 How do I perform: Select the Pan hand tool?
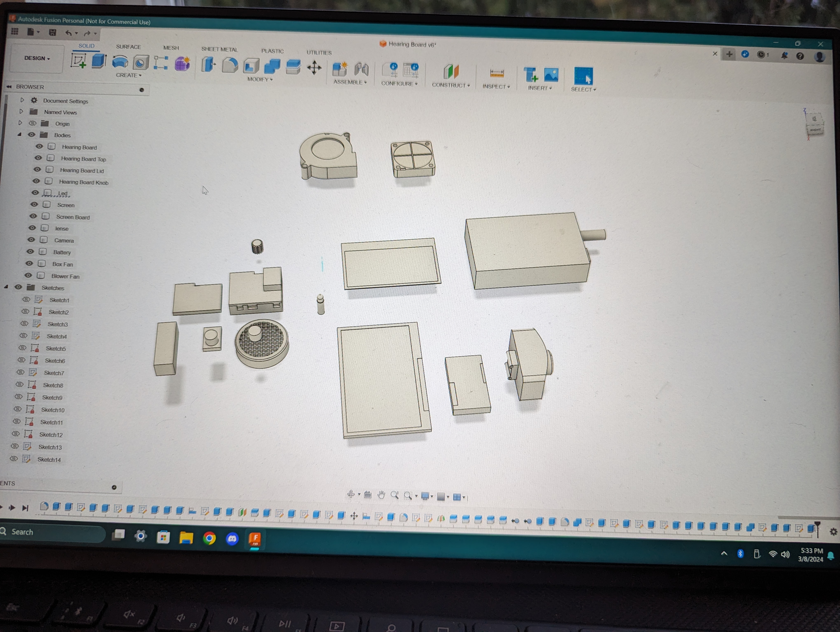[x=381, y=495]
